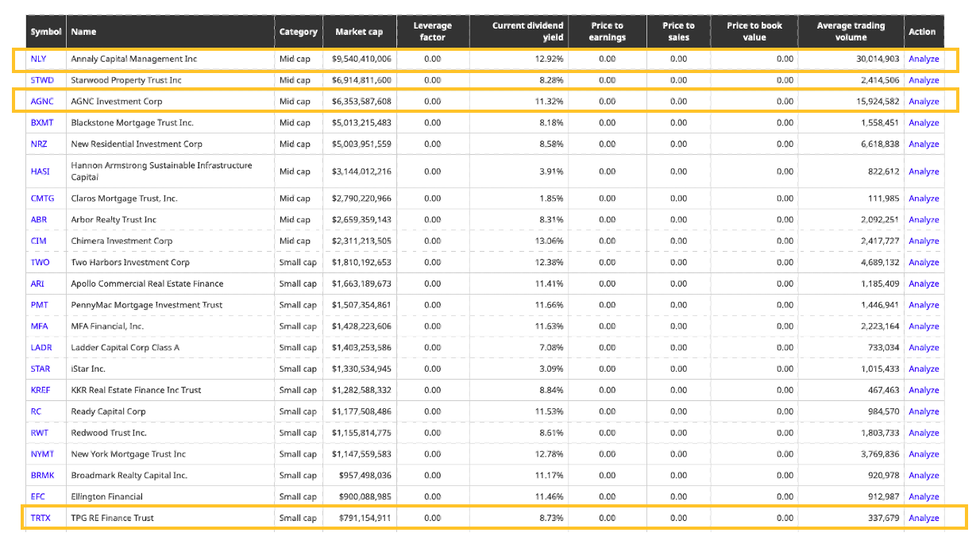Click Analyze for PennyMac Mortgage Investment Trust

924,306
